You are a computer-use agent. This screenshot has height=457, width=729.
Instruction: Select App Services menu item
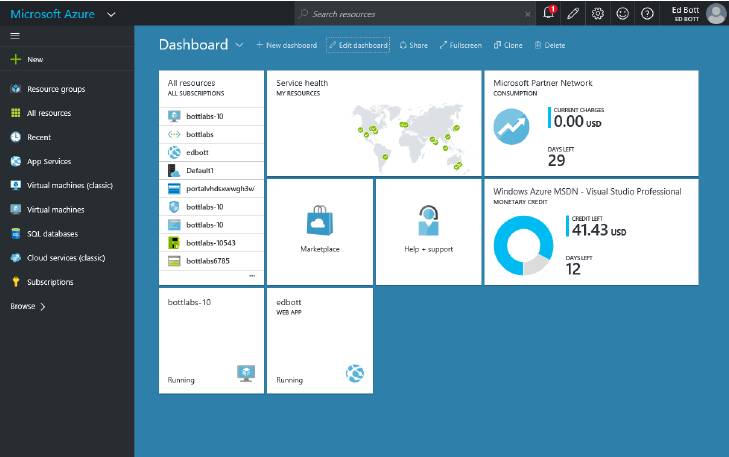[x=49, y=161]
